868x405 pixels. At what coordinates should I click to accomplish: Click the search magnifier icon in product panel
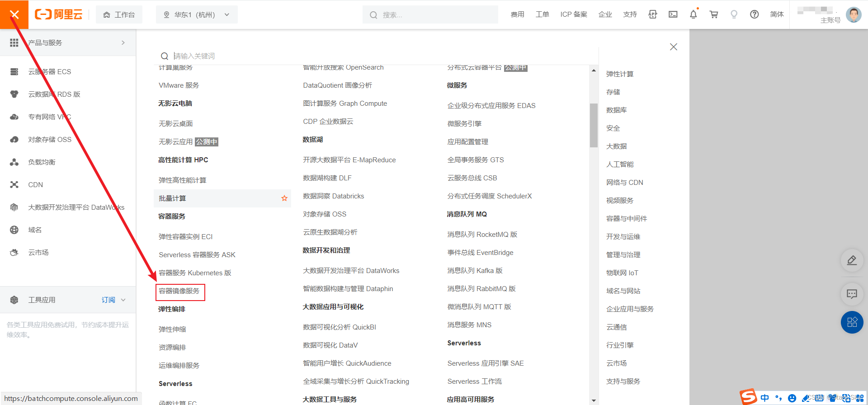click(x=165, y=56)
